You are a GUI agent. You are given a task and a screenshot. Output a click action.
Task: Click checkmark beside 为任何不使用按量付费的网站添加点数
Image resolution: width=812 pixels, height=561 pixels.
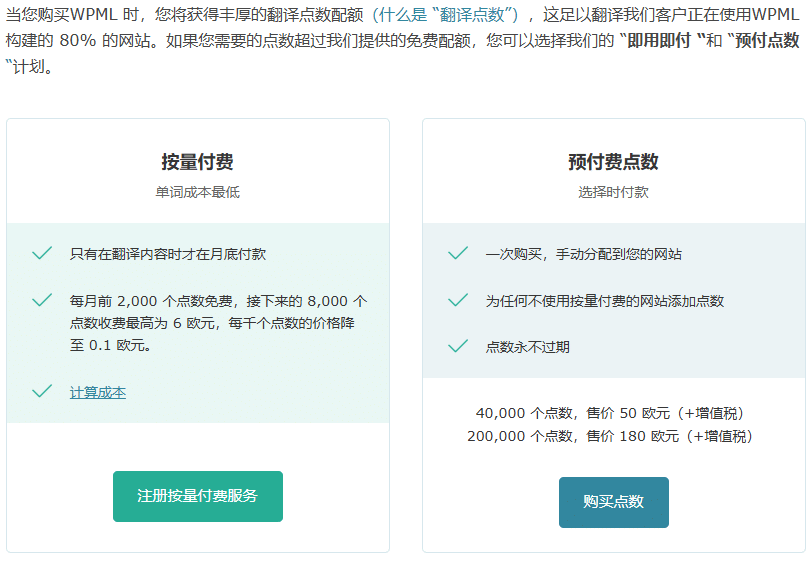coord(458,300)
